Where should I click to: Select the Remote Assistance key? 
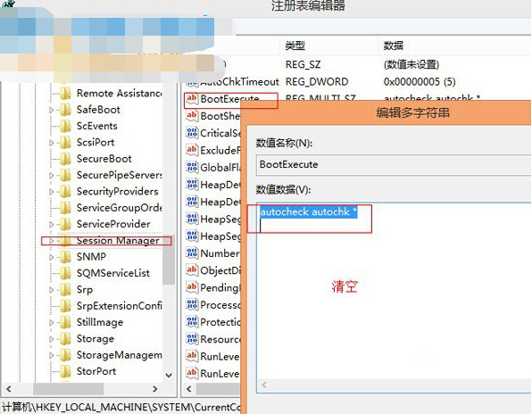tap(119, 94)
